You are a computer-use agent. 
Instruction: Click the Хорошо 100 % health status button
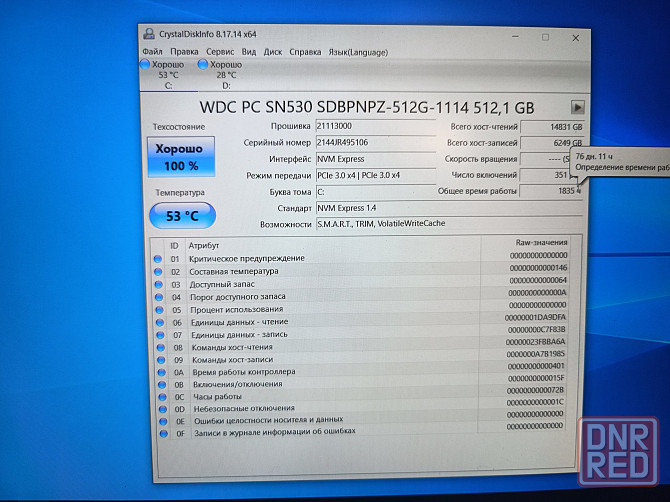(181, 156)
